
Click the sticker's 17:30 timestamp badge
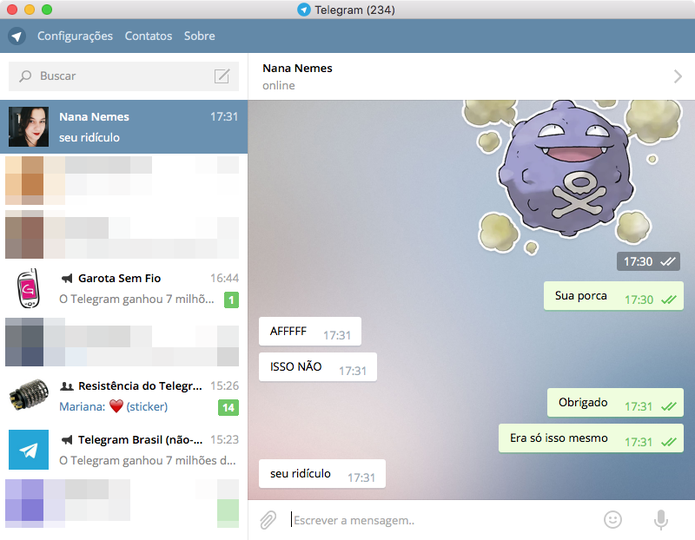[x=648, y=262]
